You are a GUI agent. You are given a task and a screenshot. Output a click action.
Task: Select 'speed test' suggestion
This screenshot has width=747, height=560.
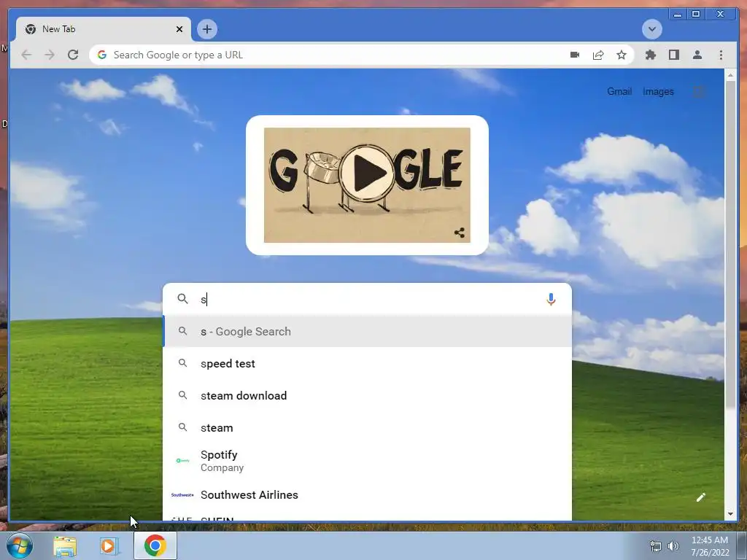coord(367,363)
